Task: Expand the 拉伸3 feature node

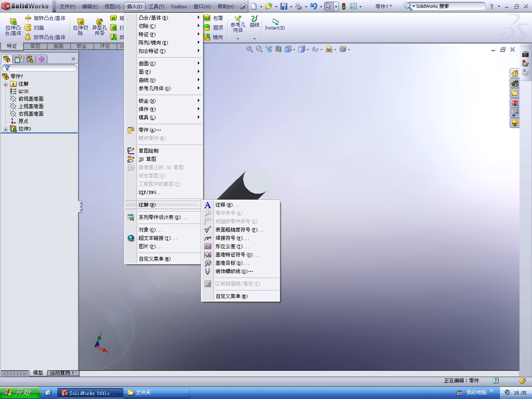Action: click(5, 129)
